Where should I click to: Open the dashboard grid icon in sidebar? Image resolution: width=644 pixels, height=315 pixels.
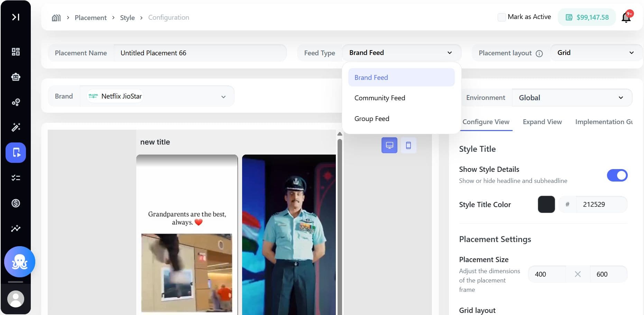point(16,52)
